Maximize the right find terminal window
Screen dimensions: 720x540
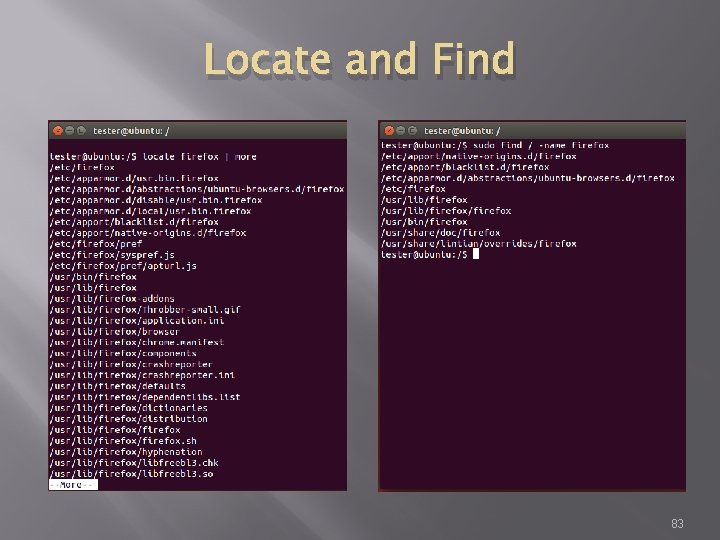412,131
